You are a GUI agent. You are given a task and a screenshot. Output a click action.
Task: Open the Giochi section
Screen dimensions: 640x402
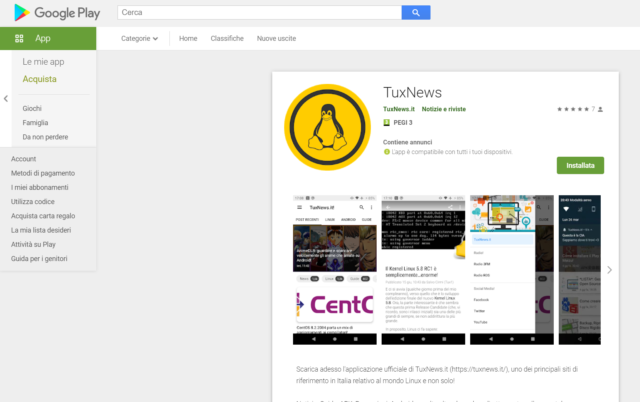32,108
